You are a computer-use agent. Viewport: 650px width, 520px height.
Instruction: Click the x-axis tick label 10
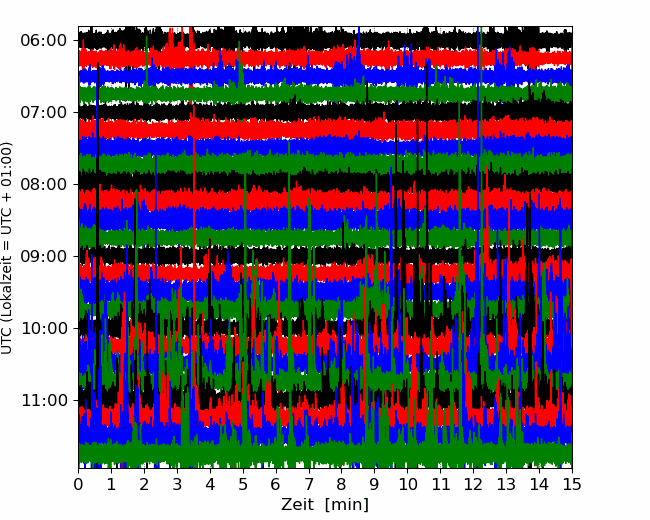coord(407,484)
